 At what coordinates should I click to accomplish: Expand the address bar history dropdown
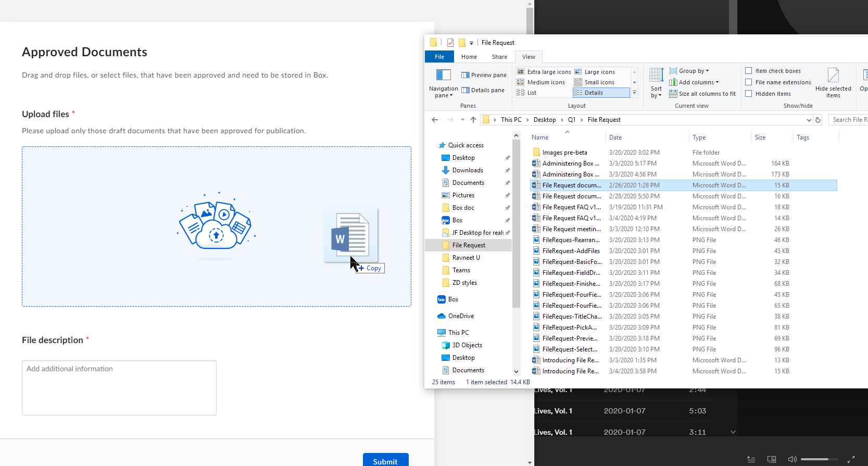point(809,120)
